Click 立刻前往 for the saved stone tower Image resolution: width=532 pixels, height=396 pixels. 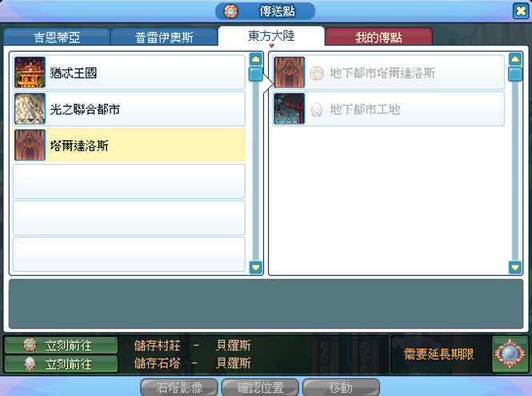coord(61,364)
